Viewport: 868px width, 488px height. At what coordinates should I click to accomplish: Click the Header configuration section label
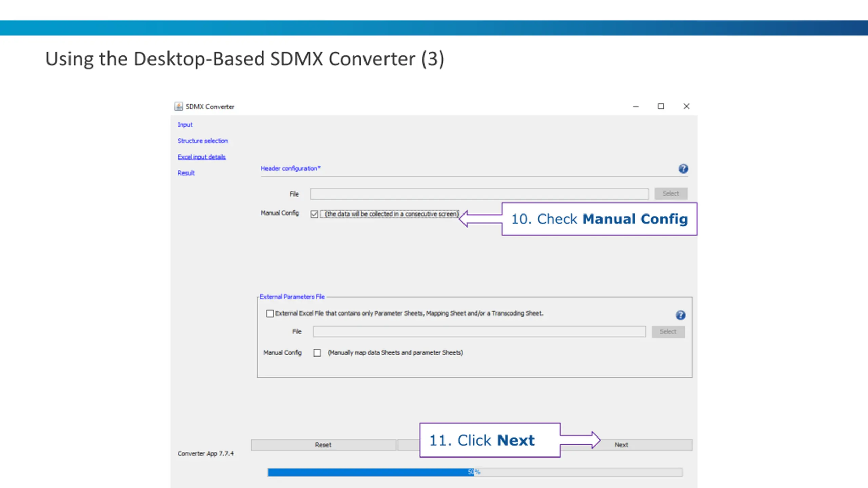(291, 168)
